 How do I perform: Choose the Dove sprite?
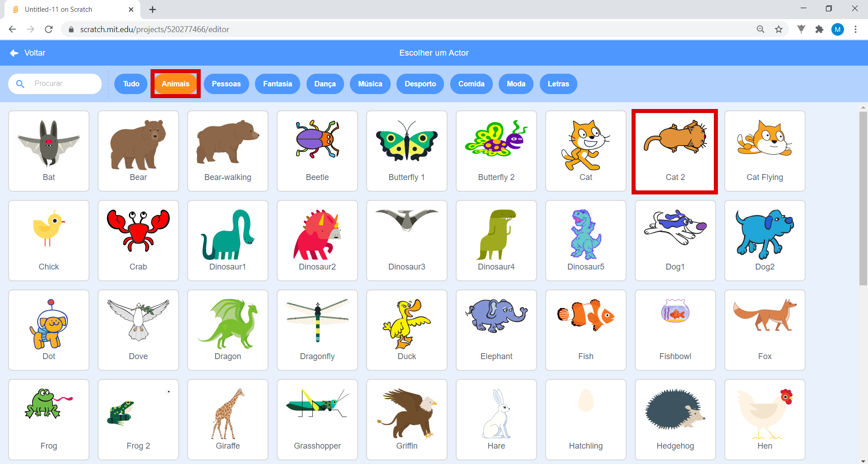[x=138, y=330]
